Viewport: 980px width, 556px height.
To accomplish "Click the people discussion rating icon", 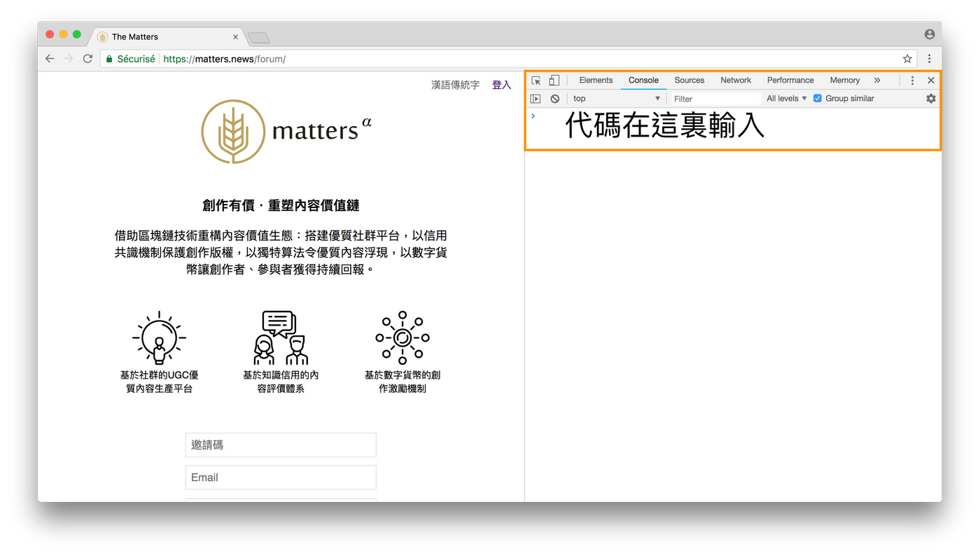I will coord(281,338).
